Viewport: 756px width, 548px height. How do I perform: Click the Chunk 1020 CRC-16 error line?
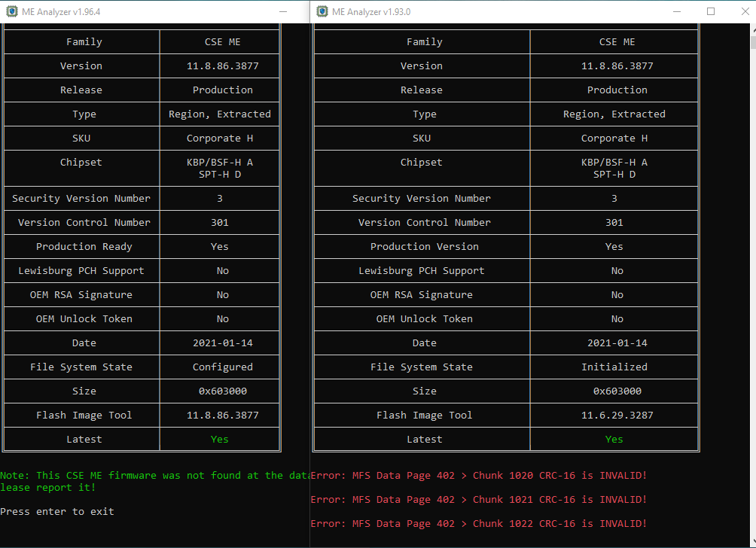478,475
